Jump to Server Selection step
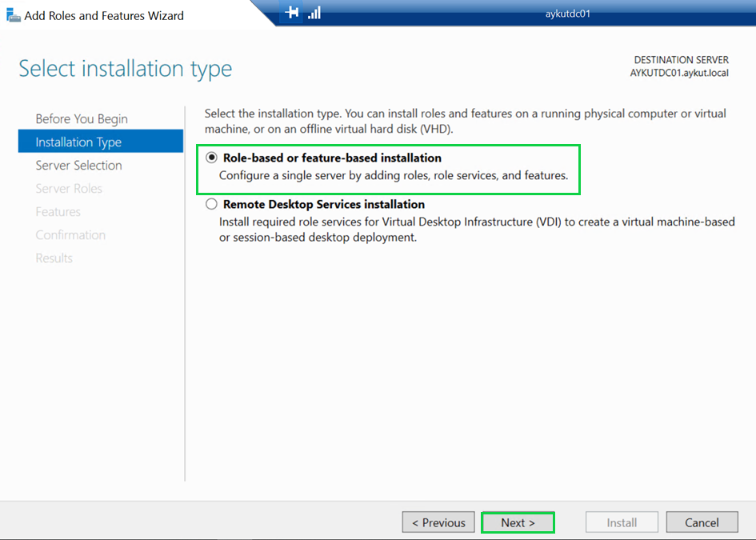The image size is (756, 540). coord(78,166)
